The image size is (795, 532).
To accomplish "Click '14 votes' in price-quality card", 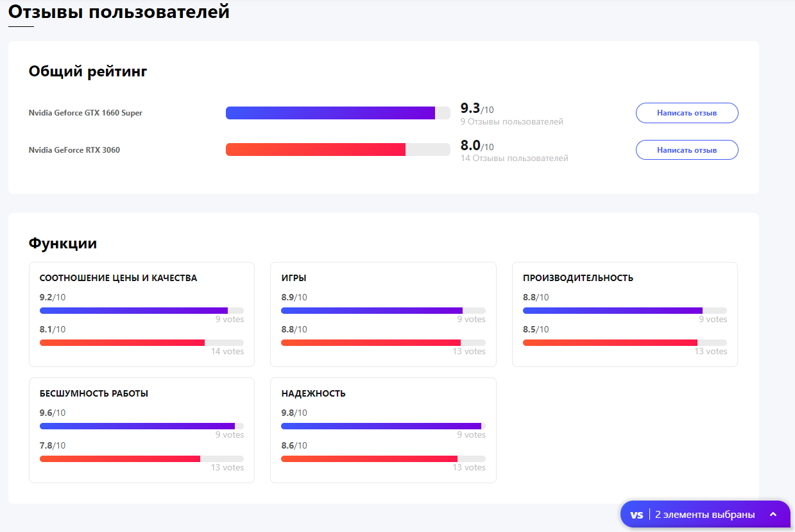I will point(228,351).
